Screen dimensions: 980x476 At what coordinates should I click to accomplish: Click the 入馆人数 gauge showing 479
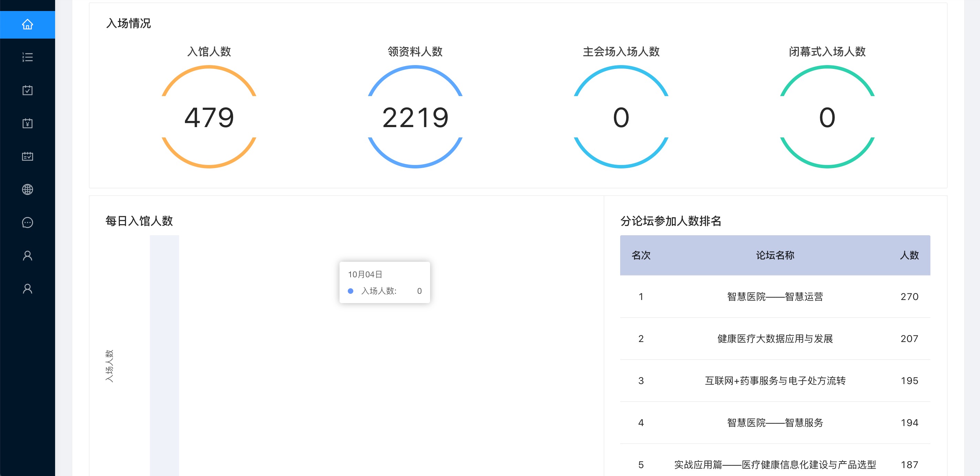[x=209, y=117]
